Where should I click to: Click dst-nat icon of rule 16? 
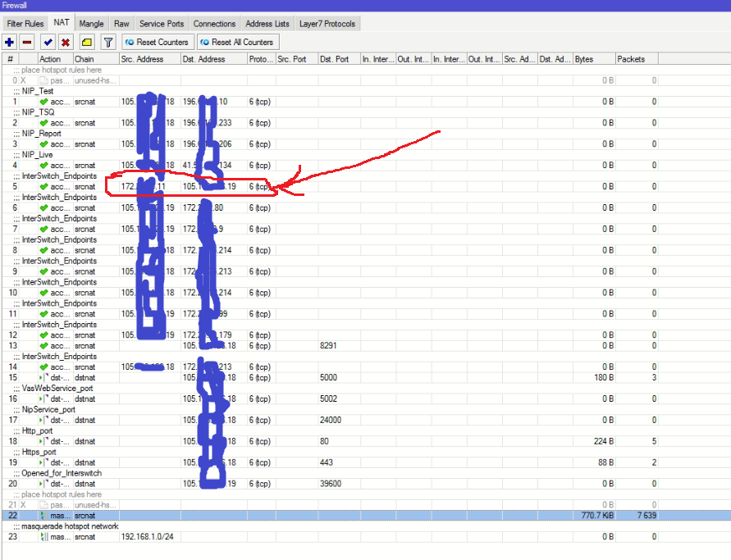pyautogui.click(x=43, y=398)
